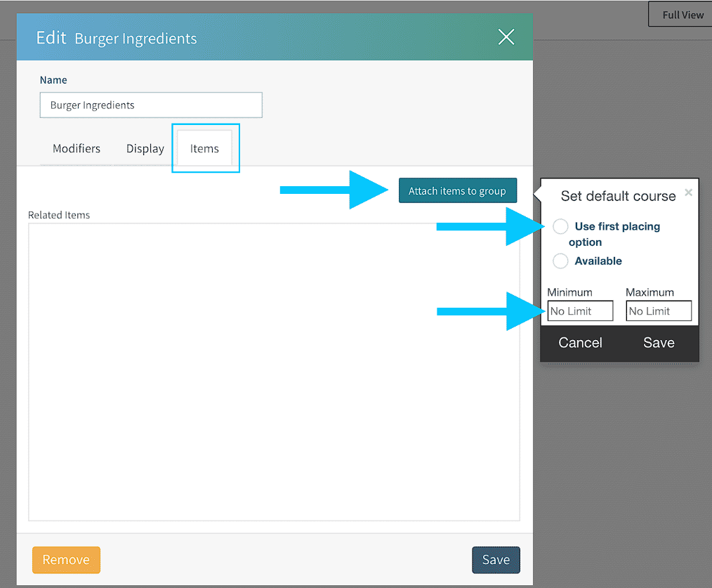The image size is (712, 588).
Task: Open the Display tab
Action: [145, 149]
